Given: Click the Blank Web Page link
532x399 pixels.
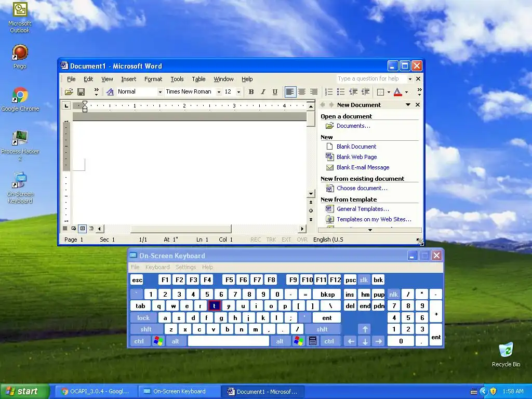Looking at the screenshot, I should coord(356,157).
